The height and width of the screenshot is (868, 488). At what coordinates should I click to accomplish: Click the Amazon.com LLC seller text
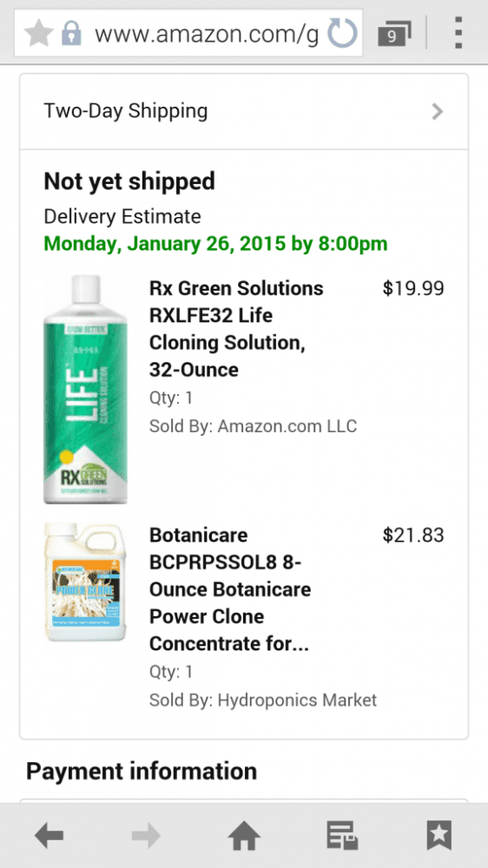tap(287, 425)
